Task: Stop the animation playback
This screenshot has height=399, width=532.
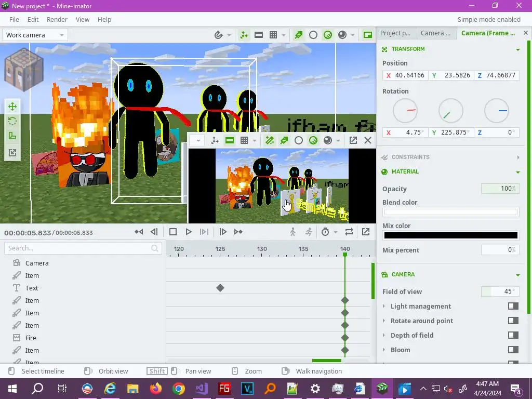Action: tap(172, 232)
